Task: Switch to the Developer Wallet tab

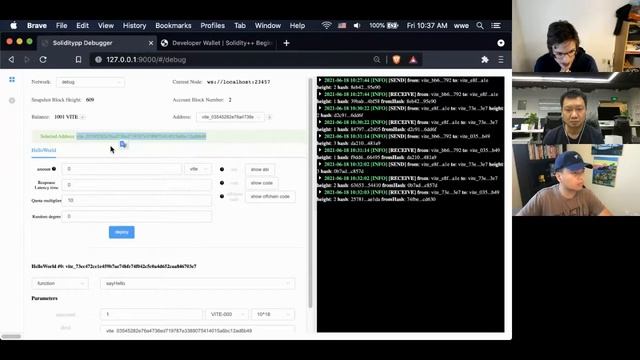Action: (217, 43)
